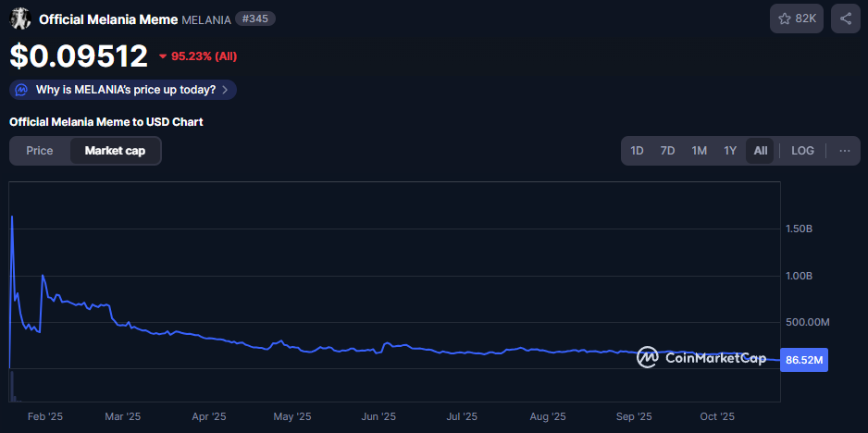Image resolution: width=868 pixels, height=433 pixels.
Task: Click the Aug '25 x-axis label
Action: 547,416
